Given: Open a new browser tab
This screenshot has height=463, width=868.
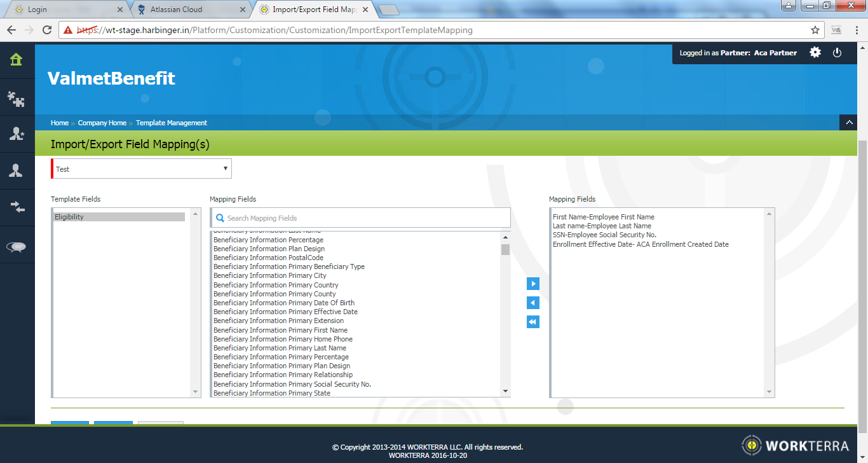Looking at the screenshot, I should 388,10.
